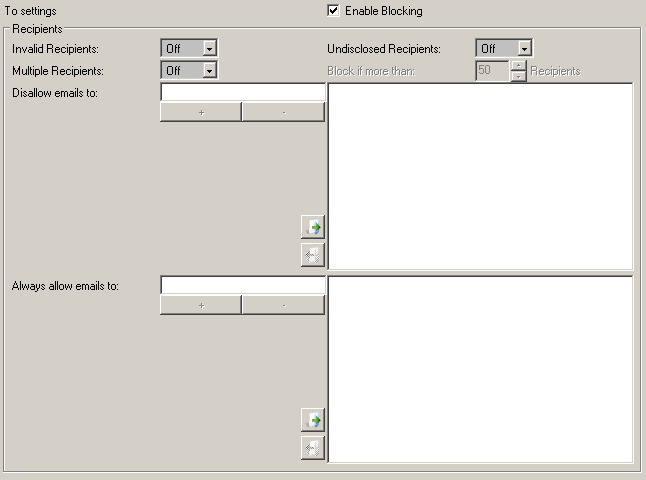This screenshot has height=480, width=646.
Task: Open the Multiple Recipients dropdown
Action: [x=209, y=70]
